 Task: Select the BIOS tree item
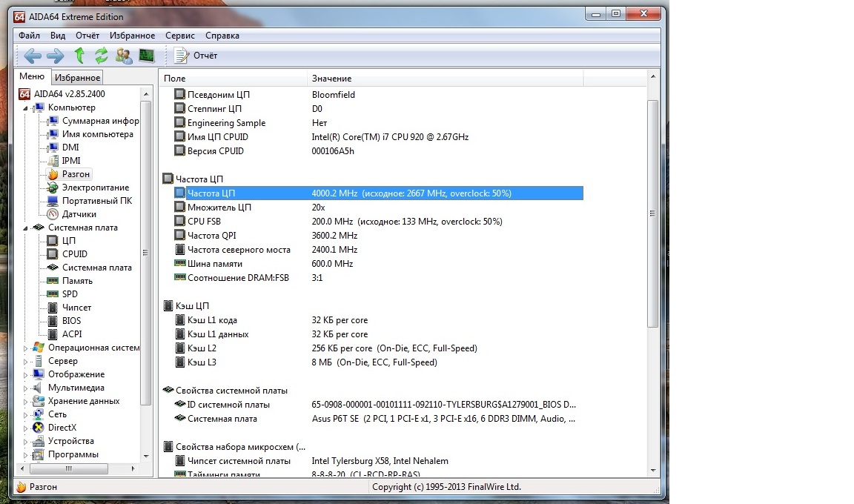64,321
